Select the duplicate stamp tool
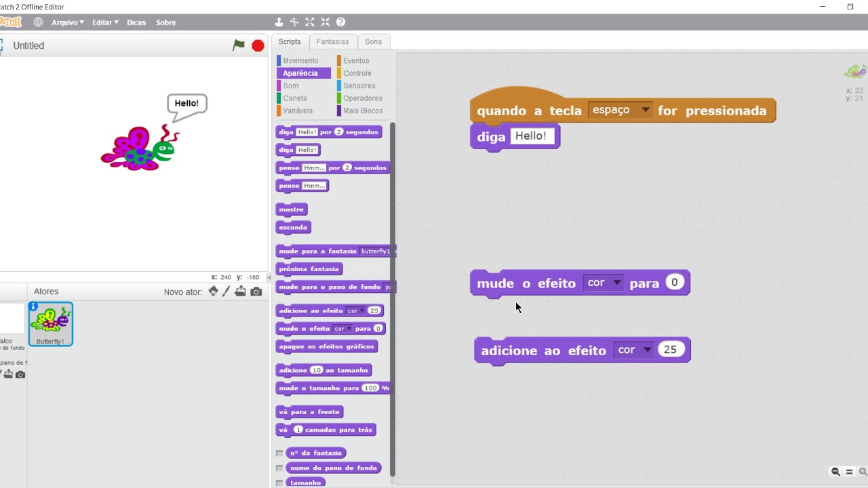The width and height of the screenshot is (868, 488). point(279,22)
